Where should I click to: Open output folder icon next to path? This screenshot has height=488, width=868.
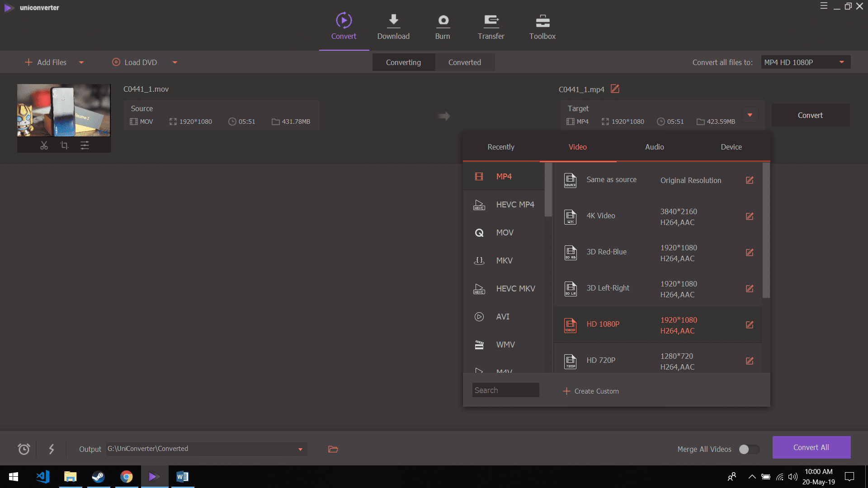pos(333,449)
